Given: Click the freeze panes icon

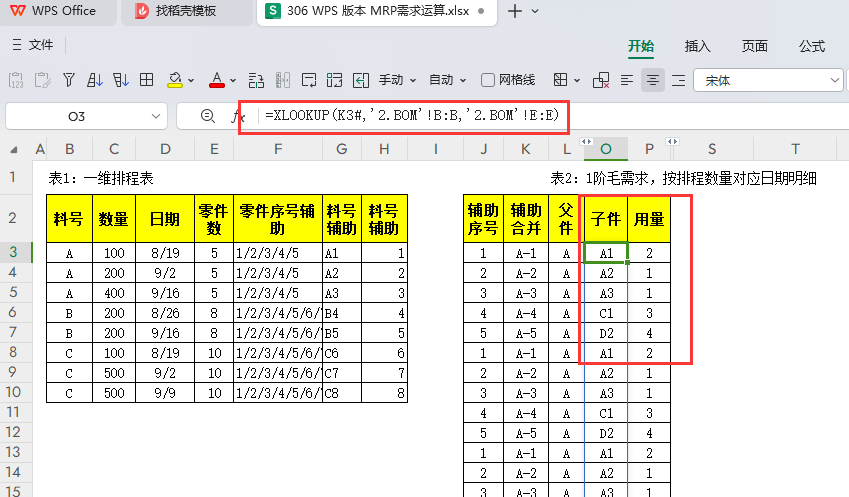Looking at the screenshot, I should (335, 80).
